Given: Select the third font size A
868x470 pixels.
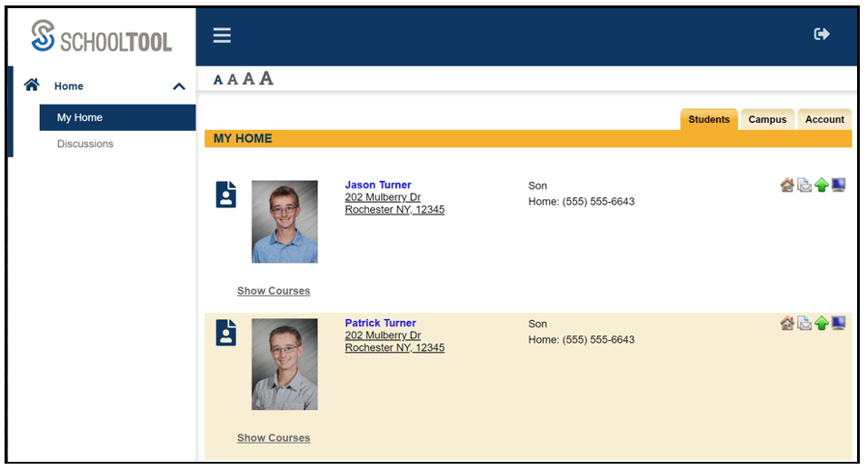Looking at the screenshot, I should [248, 78].
